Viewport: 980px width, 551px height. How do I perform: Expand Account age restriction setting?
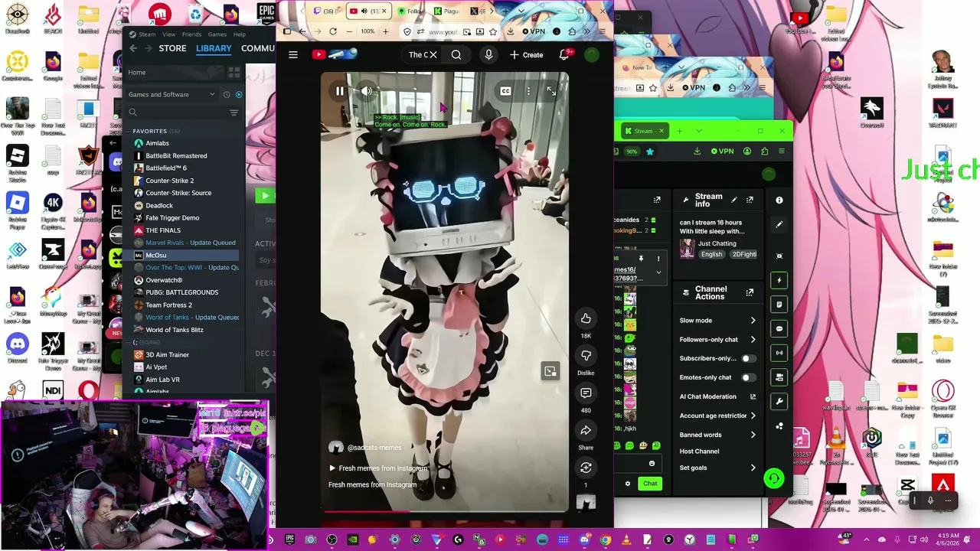(x=753, y=416)
